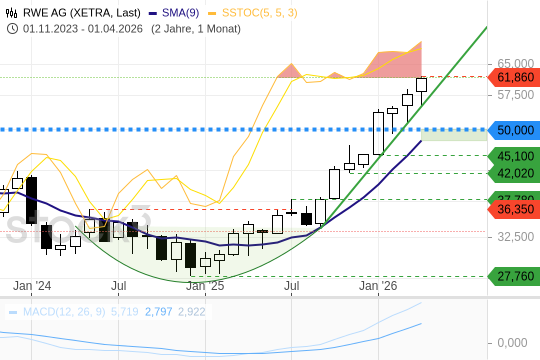The width and height of the screenshot is (540, 360).
Task: Click the red 61,860 price label
Action: (x=514, y=77)
